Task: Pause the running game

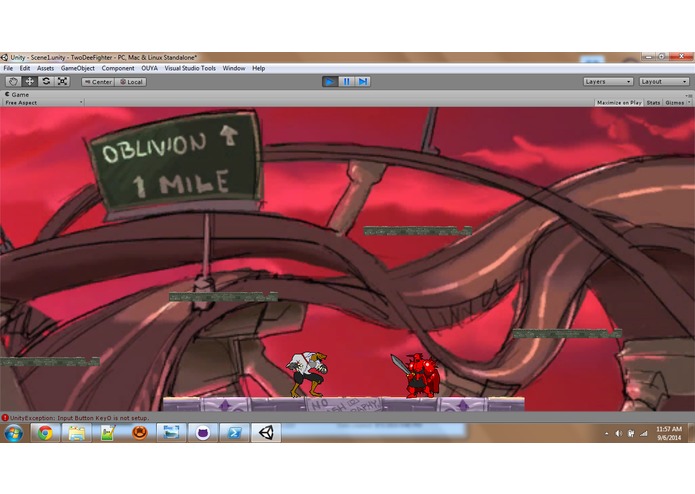Action: [346, 82]
